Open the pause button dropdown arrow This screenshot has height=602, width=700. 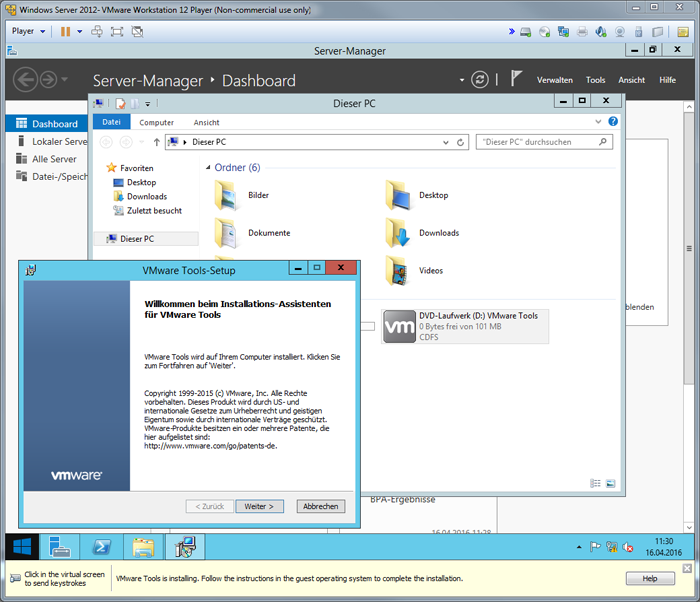pos(79,31)
